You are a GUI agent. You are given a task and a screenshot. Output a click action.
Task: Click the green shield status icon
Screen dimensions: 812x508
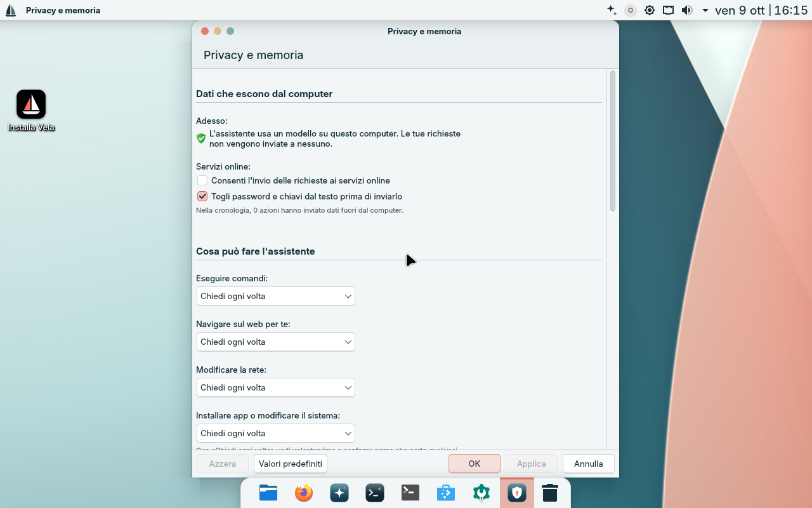pos(201,138)
